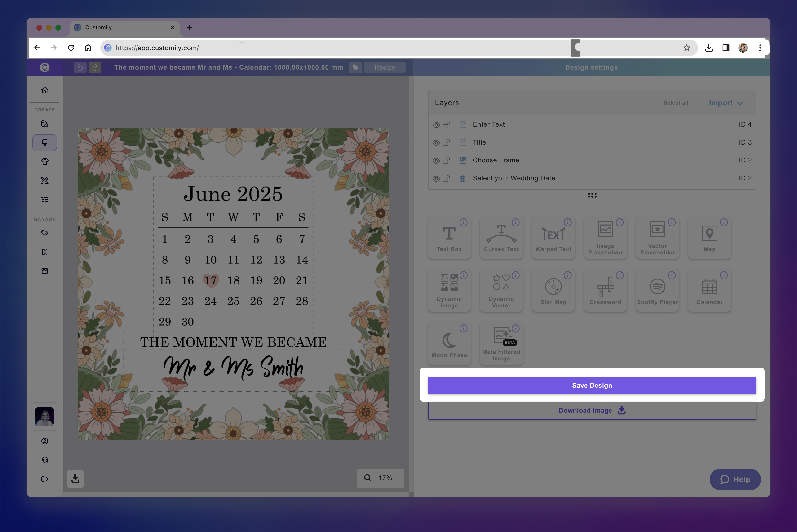Click the Save Design button

[x=592, y=386]
